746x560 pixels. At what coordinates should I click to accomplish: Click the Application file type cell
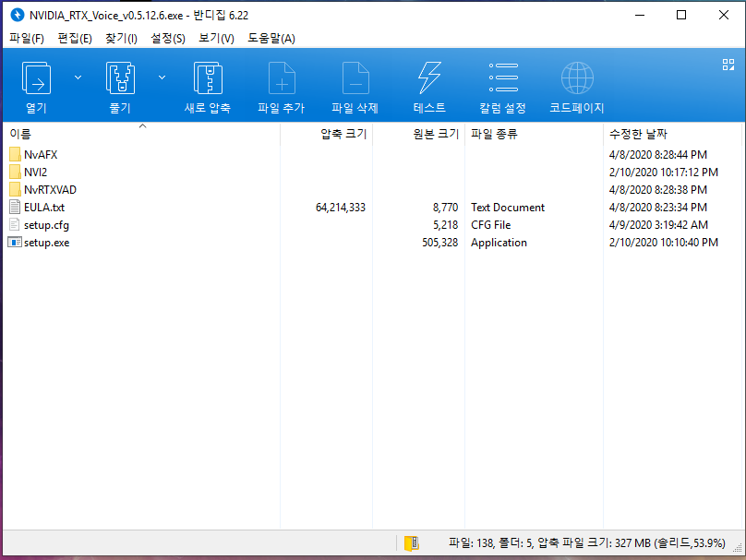point(499,243)
